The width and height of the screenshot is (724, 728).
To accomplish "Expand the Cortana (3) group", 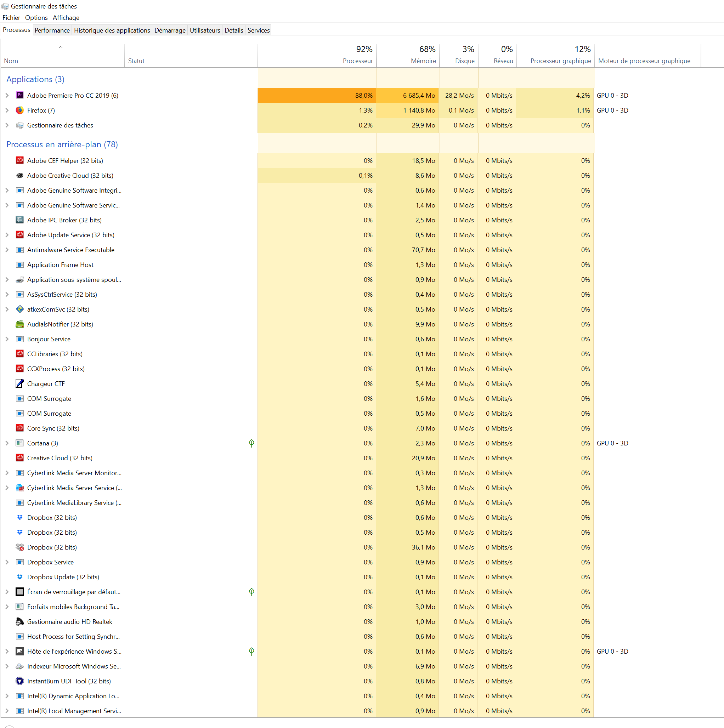I will (7, 443).
